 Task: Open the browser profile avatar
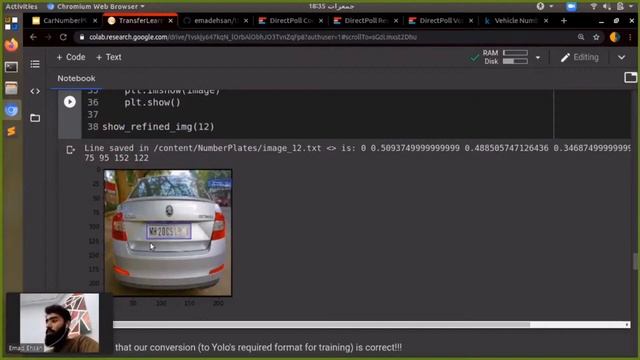tap(615, 37)
